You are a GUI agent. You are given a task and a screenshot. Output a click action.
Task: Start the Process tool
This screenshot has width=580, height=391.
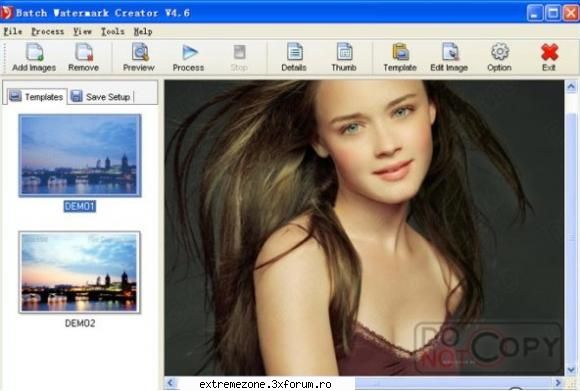(189, 57)
